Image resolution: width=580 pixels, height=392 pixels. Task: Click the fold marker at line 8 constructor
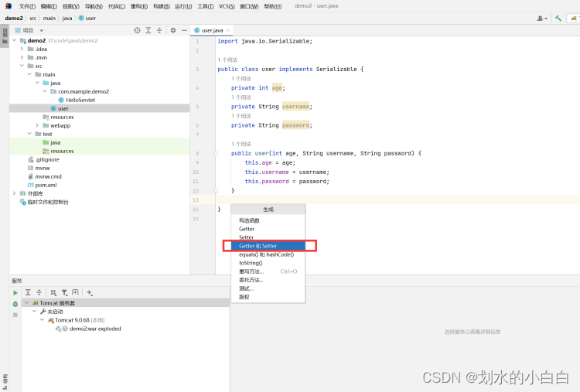click(x=216, y=153)
